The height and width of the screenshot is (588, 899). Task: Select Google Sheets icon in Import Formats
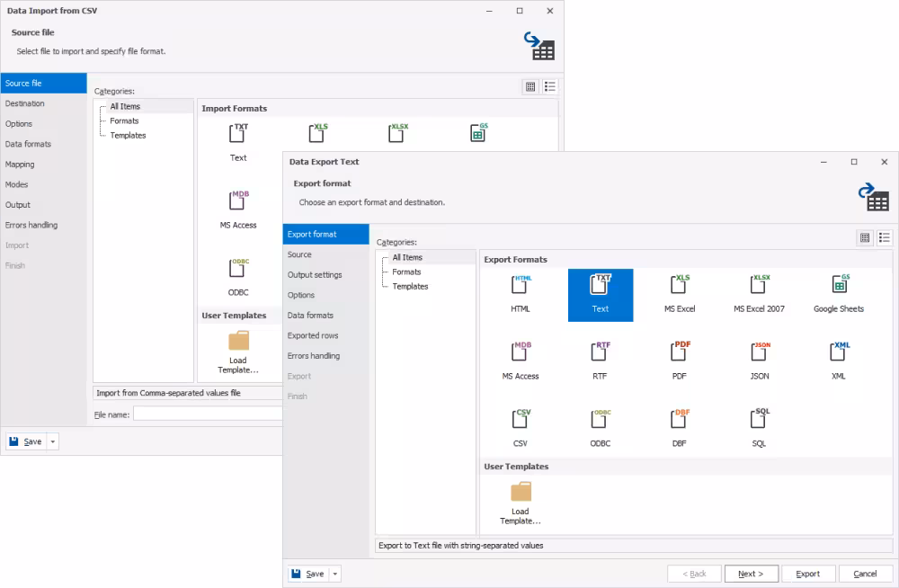(x=478, y=133)
